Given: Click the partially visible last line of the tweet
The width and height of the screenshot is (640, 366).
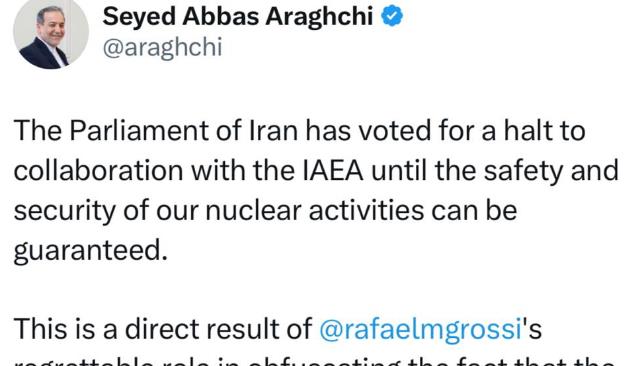Looking at the screenshot, I should [x=314, y=361].
